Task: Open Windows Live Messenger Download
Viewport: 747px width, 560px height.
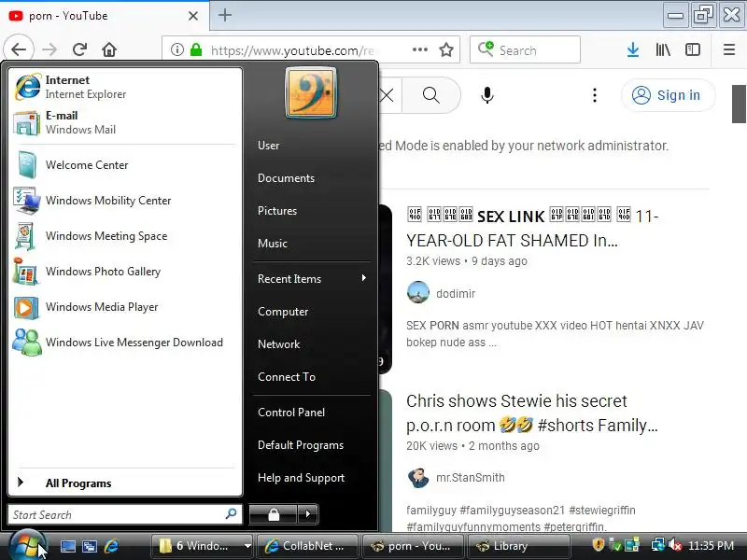Action: (x=125, y=343)
